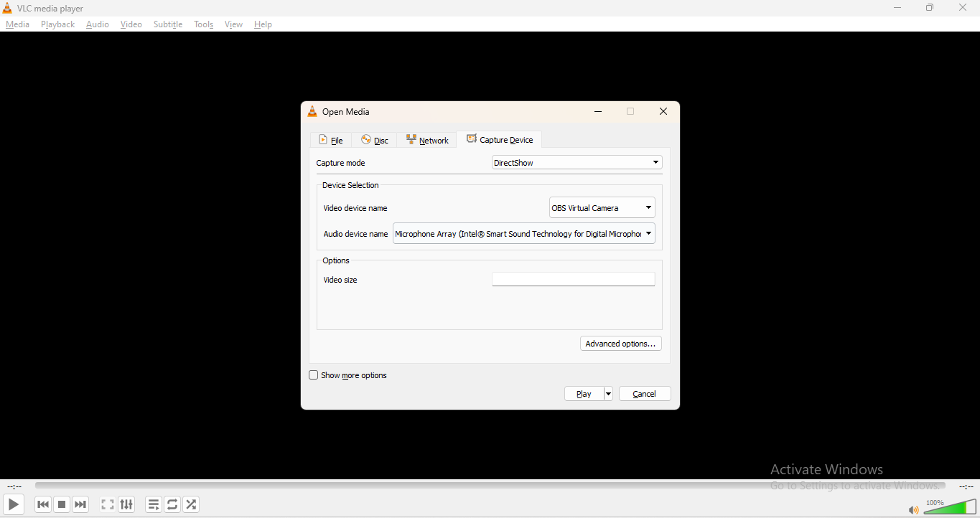980x518 pixels.
Task: Switch to the File tab
Action: point(331,141)
